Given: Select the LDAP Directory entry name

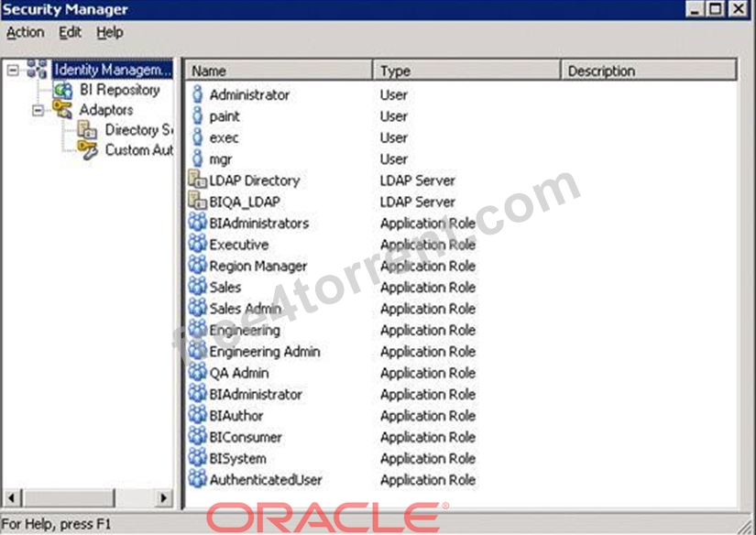Looking at the screenshot, I should [x=255, y=180].
